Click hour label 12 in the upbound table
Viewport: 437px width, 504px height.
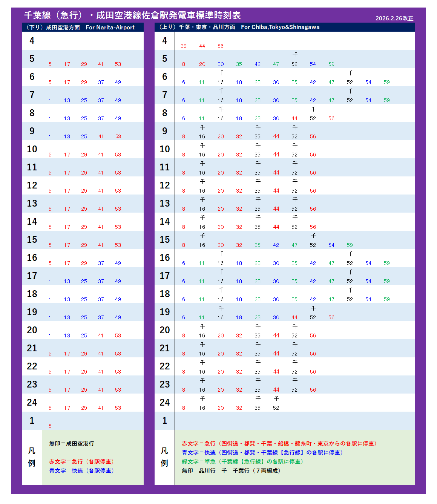pos(165,185)
